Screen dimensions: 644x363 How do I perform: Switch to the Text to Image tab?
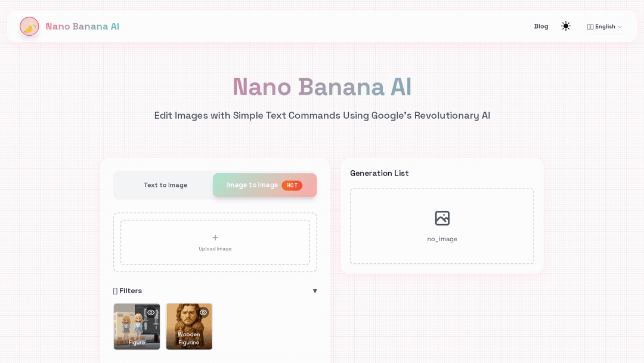(x=166, y=185)
